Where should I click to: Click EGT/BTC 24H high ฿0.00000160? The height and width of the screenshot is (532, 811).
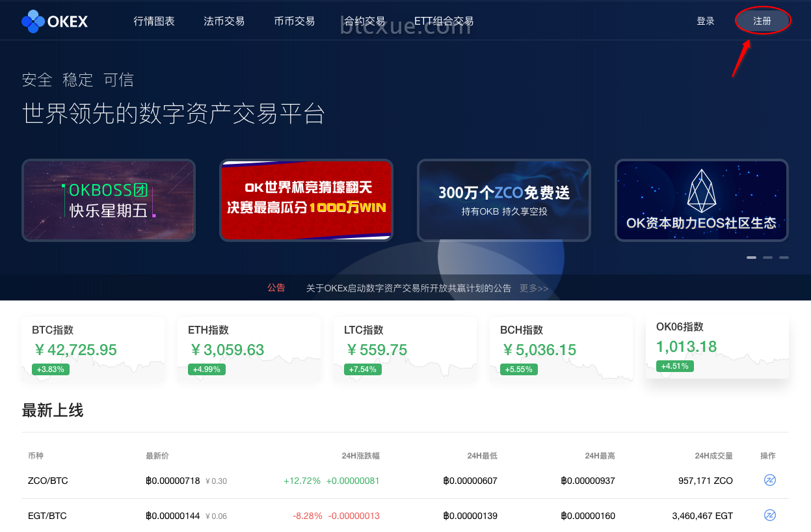pos(588,516)
